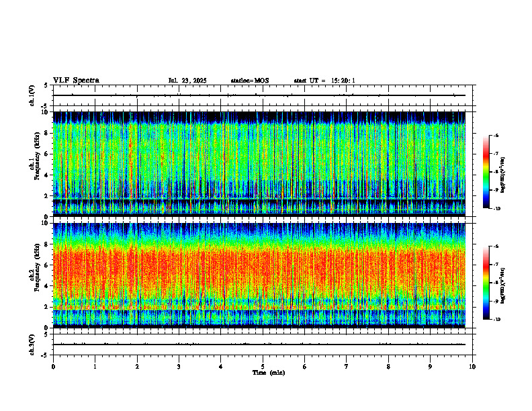532x411 pixels.
Task: Click the "ch.1(V)" waveform axis label
Action: point(32,95)
